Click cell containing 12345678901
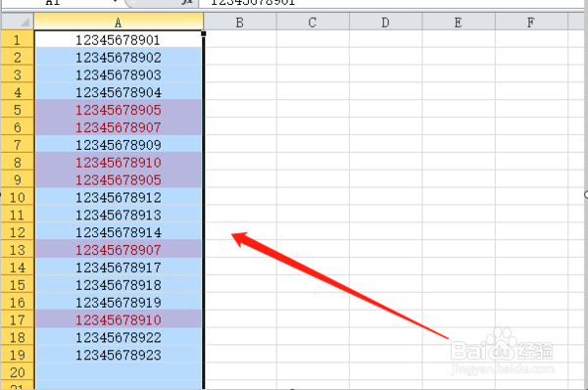 tap(119, 39)
